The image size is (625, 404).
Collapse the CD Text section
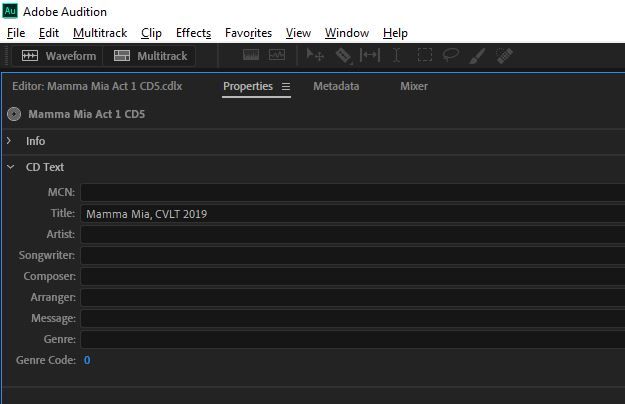pos(9,167)
